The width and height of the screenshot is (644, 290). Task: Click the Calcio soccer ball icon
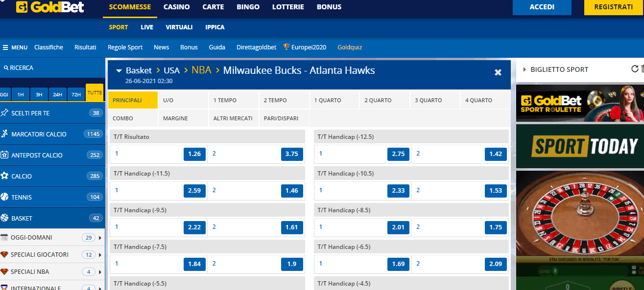point(4,176)
